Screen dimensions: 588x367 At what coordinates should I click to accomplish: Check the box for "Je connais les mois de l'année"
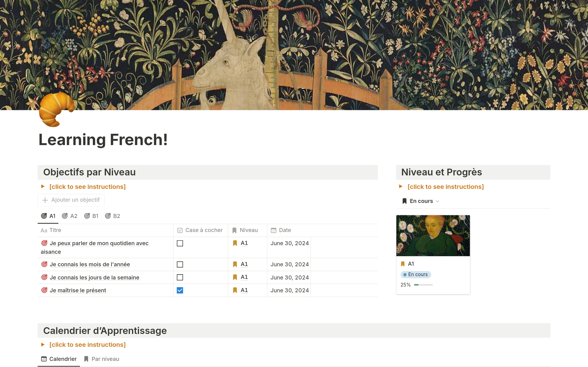pos(180,264)
